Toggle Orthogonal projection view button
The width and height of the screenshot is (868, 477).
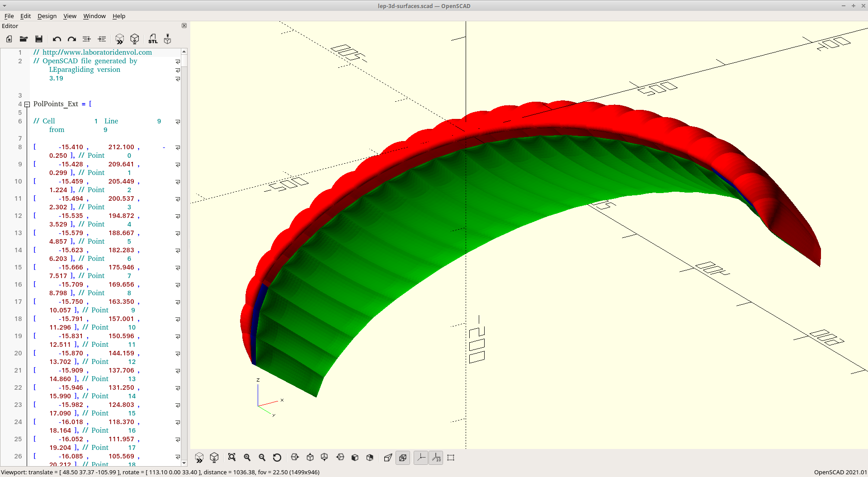tap(403, 458)
